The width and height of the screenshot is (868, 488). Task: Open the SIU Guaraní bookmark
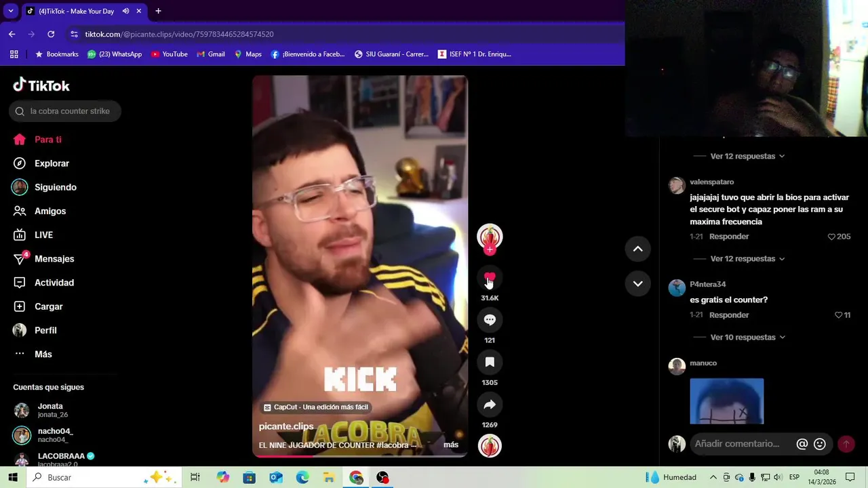(x=391, y=54)
